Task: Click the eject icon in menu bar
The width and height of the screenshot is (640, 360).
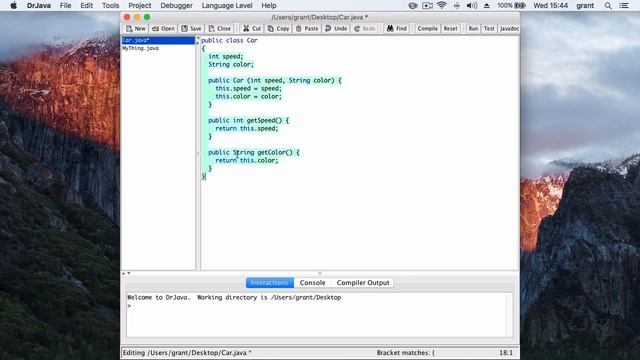Action: click(x=487, y=5)
